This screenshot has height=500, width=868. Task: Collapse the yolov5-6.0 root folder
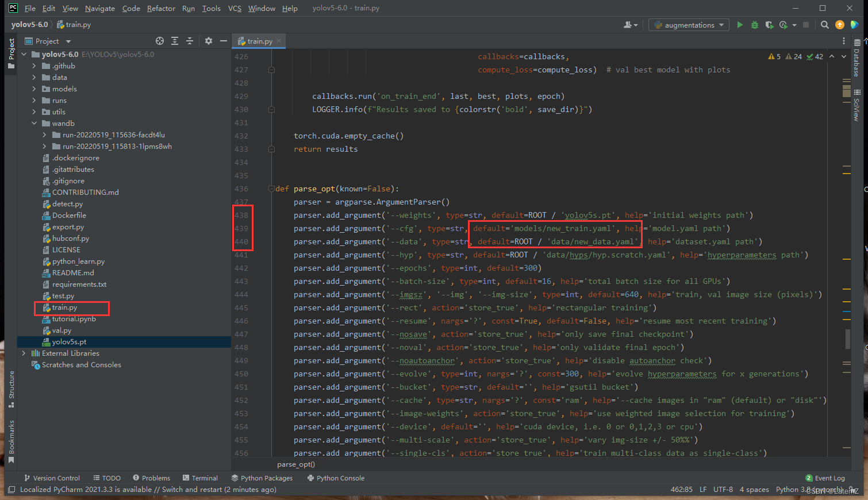click(x=24, y=55)
